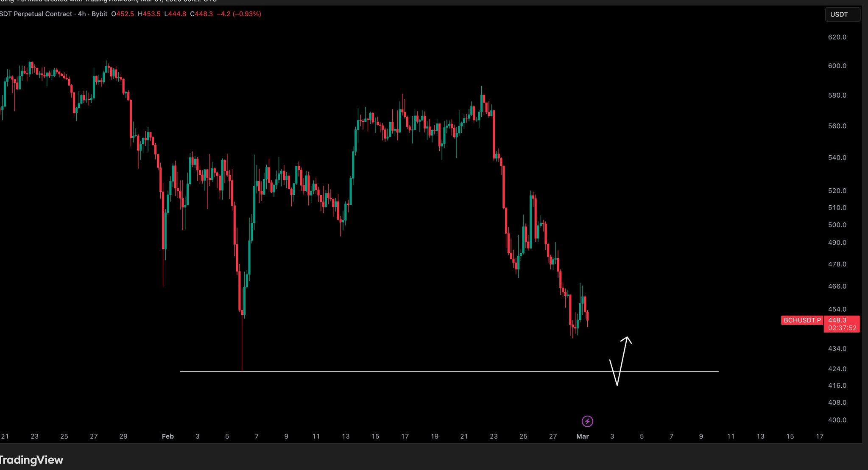868x470 pixels.
Task: Click the TradingView logo
Action: click(32, 460)
